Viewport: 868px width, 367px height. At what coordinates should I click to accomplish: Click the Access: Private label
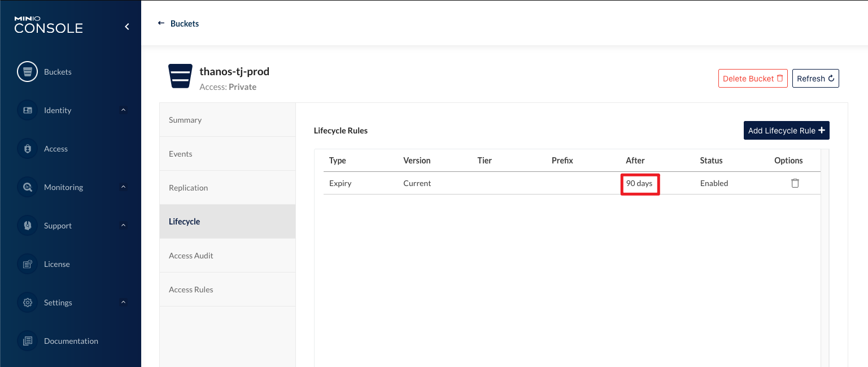click(x=228, y=87)
